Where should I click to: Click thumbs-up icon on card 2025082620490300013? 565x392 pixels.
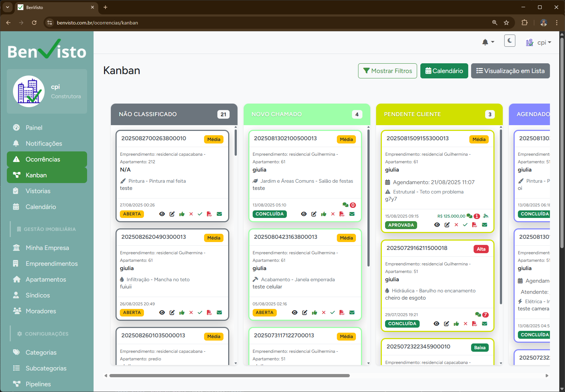(182, 313)
